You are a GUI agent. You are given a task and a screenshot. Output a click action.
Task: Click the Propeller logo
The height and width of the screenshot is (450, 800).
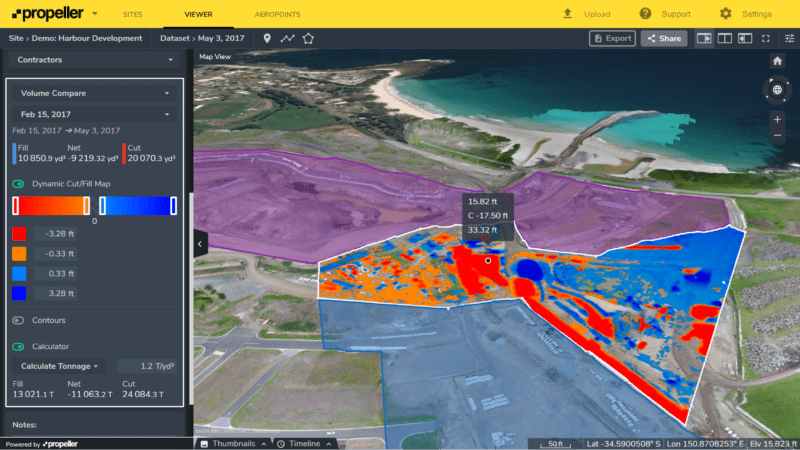coord(47,14)
